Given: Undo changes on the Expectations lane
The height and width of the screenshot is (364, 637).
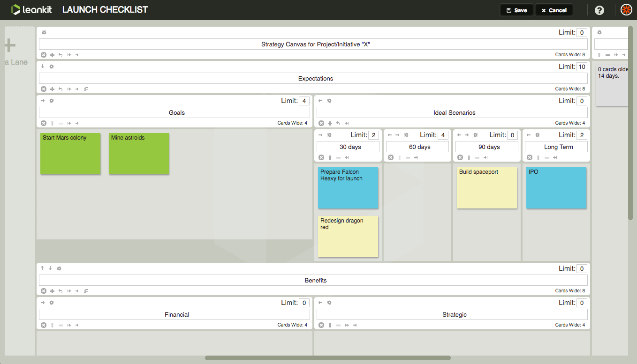Looking at the screenshot, I should click(61, 89).
